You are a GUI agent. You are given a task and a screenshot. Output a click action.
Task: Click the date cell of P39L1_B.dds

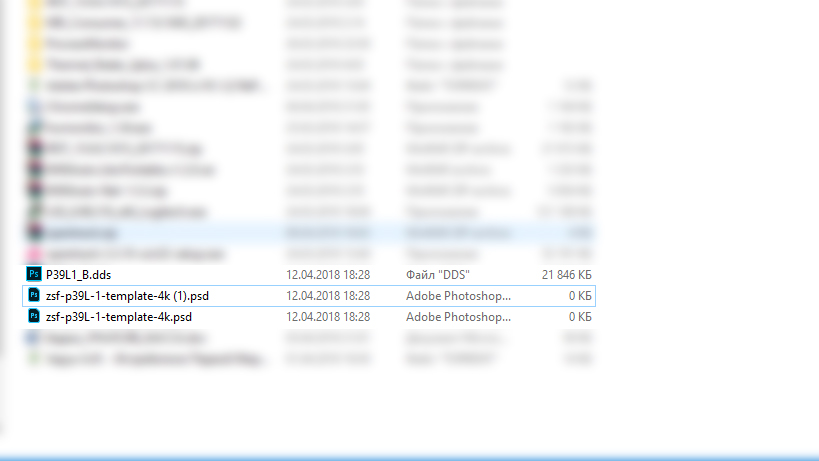click(328, 275)
